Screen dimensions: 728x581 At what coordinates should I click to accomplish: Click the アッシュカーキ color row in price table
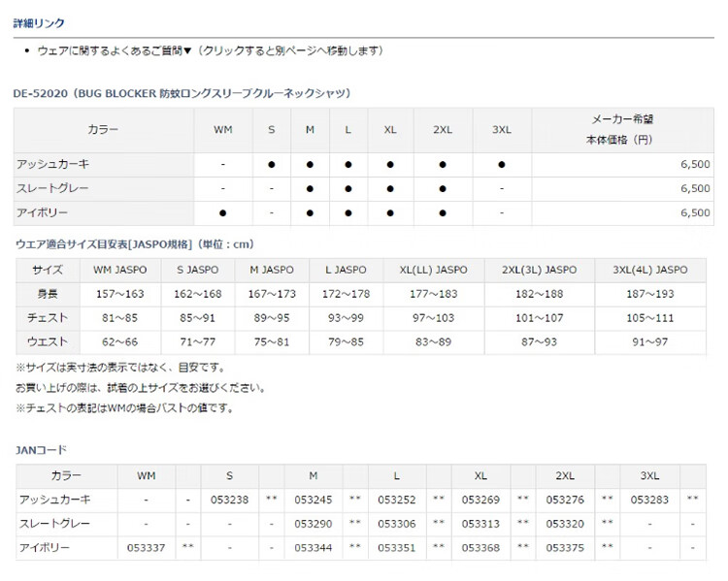[364, 165]
